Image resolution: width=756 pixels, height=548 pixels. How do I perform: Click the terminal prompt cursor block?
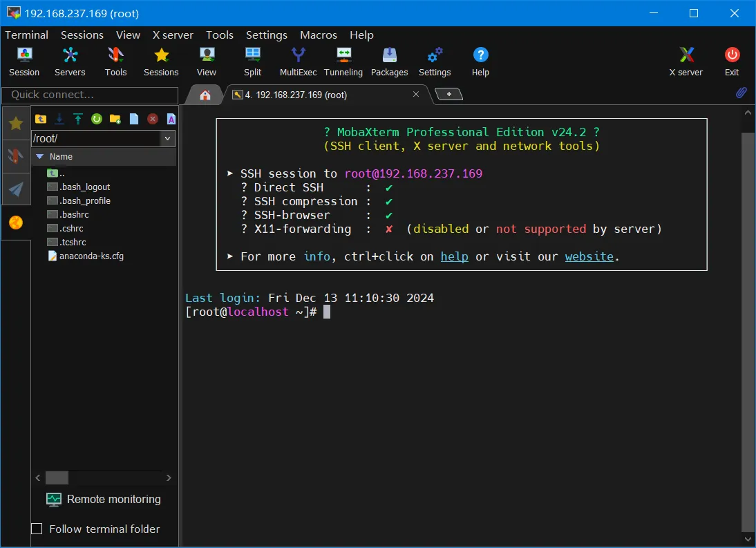coord(326,312)
